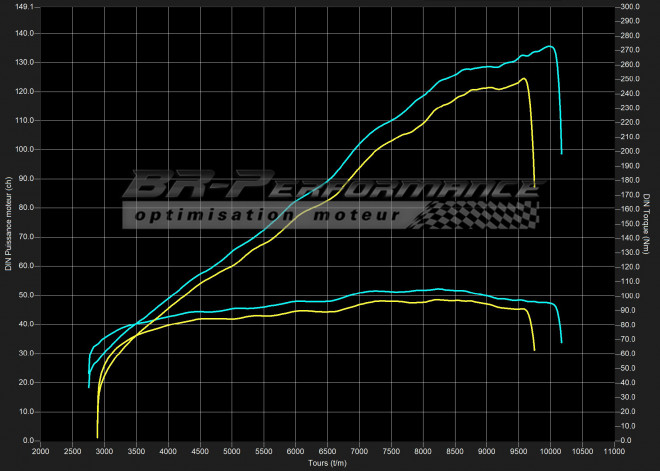This screenshot has height=471, width=660.
Task: Click the 4000 tick on the rpm axis
Action: [168, 451]
